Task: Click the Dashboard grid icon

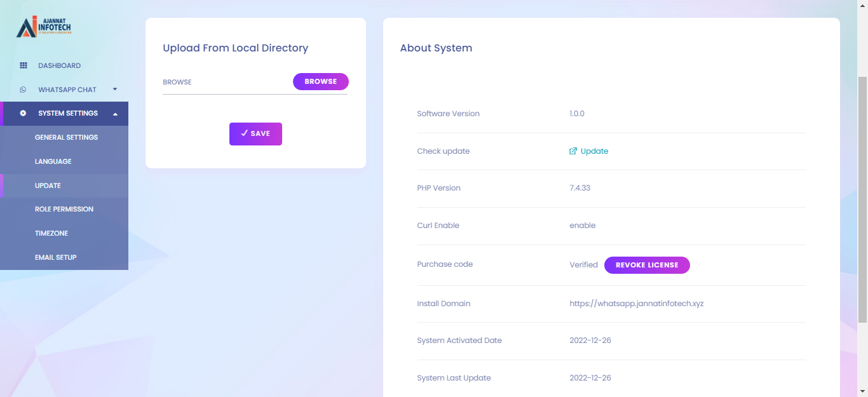Action: coord(24,65)
